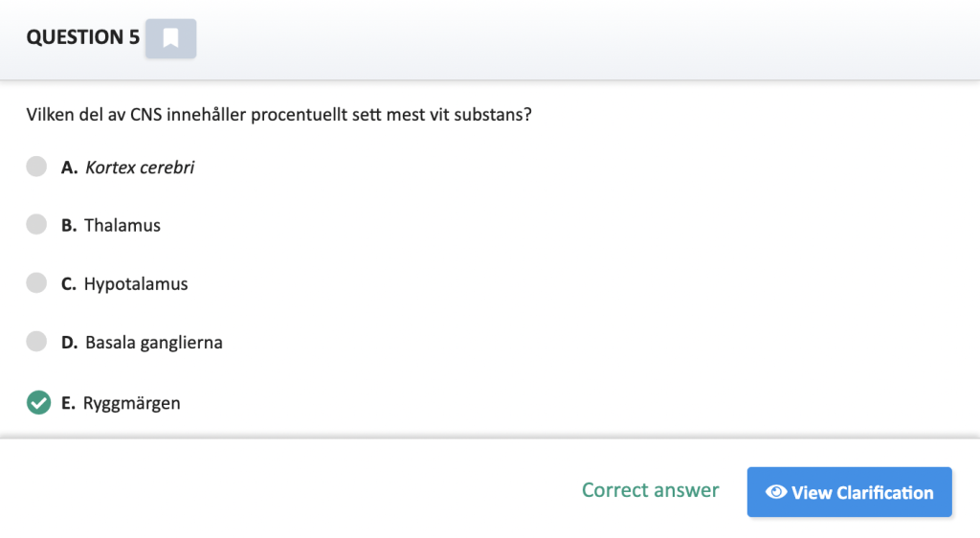Click the eye icon in View Clarification
The height and width of the screenshot is (538, 980).
(x=776, y=492)
